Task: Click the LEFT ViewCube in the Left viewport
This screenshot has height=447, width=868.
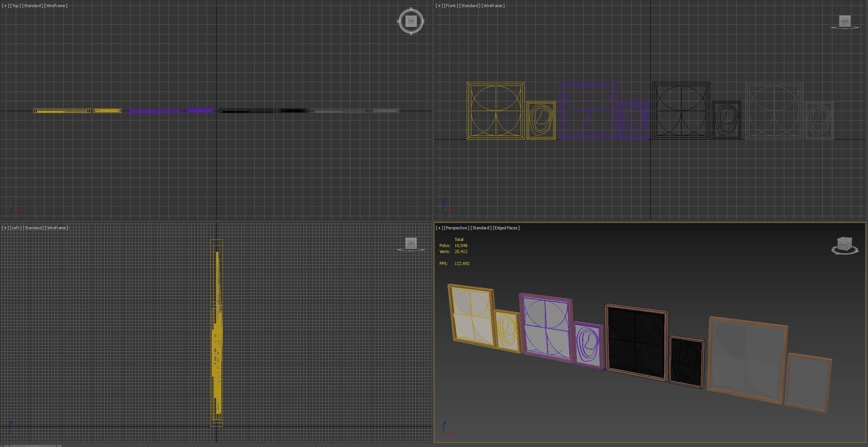Action: click(x=411, y=243)
